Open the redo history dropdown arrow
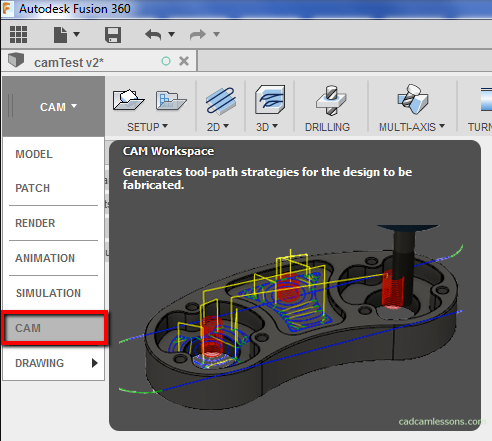 tap(216, 34)
